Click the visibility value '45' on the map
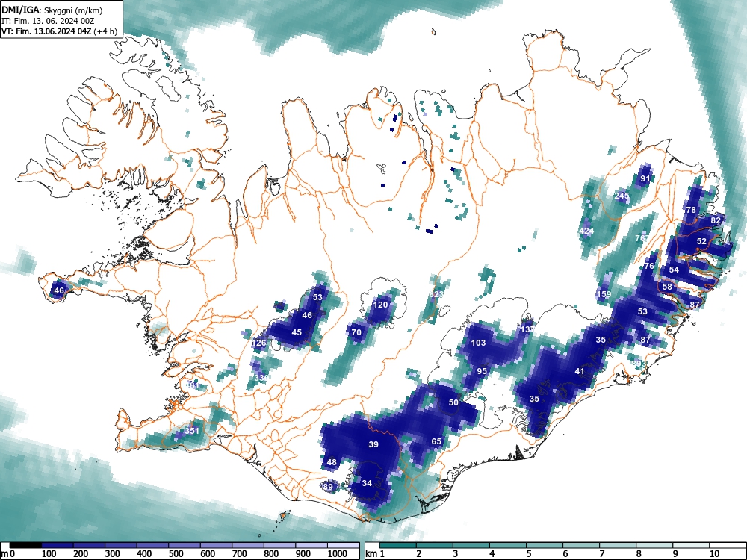747x560 pixels. coord(297,332)
